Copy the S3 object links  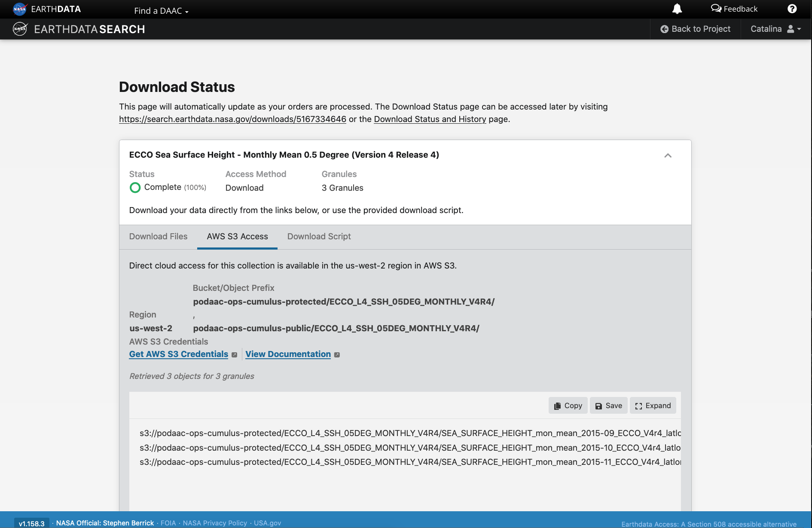point(568,406)
